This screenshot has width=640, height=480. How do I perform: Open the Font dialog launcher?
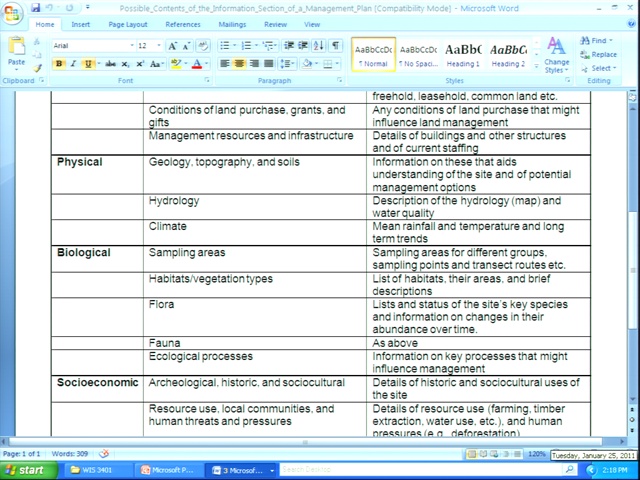[207, 80]
